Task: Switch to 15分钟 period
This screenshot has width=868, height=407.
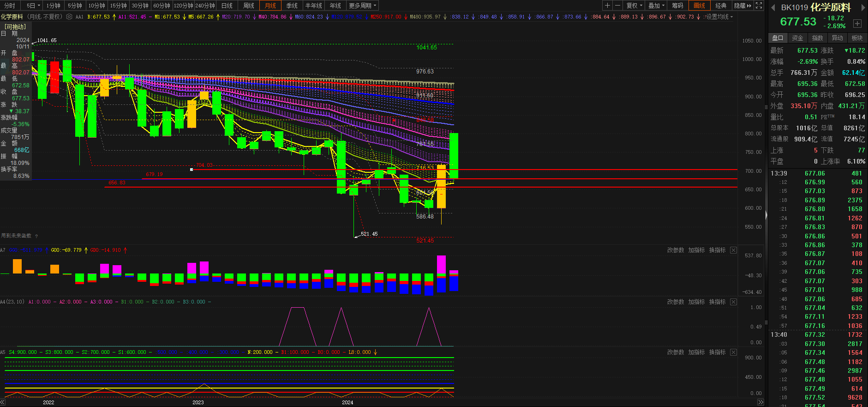Action: click(118, 6)
